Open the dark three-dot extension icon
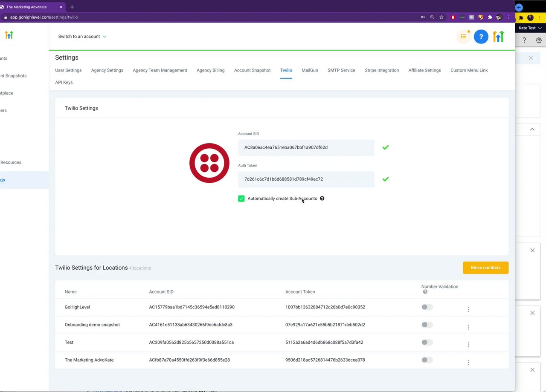The width and height of the screenshot is (546, 392). coord(462,17)
